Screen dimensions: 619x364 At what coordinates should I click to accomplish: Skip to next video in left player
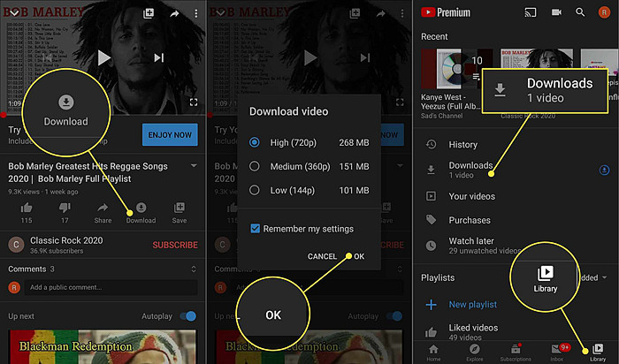[x=158, y=58]
